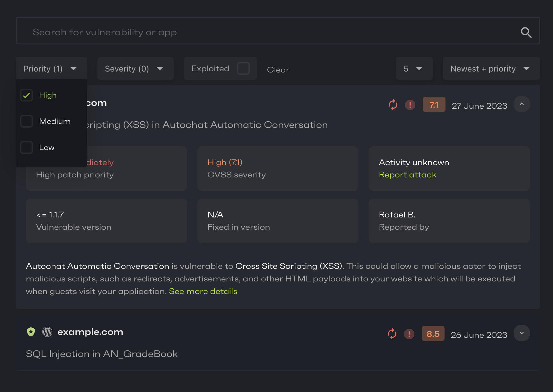Uncheck the High priority checkbox
The height and width of the screenshot is (392, 553).
coord(26,95)
